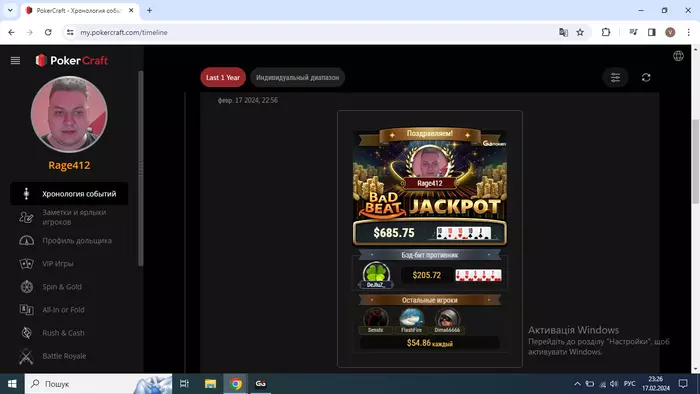700x394 pixels.
Task: Click the $205.72 opponent prize amount
Action: [x=426, y=275]
